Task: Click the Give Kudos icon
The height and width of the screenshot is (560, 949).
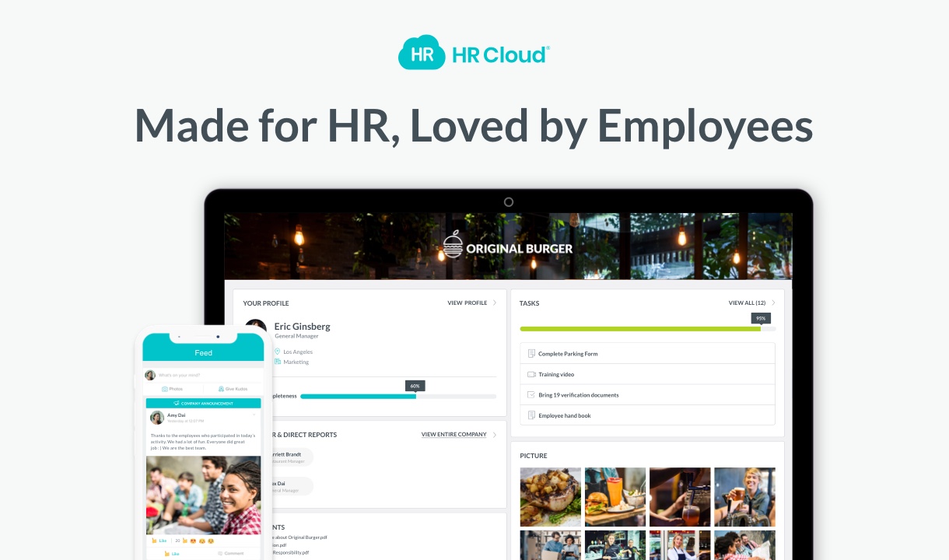Action: pos(221,389)
